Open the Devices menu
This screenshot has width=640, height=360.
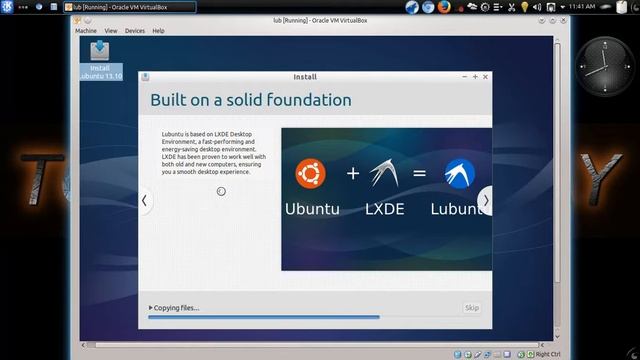click(x=135, y=31)
